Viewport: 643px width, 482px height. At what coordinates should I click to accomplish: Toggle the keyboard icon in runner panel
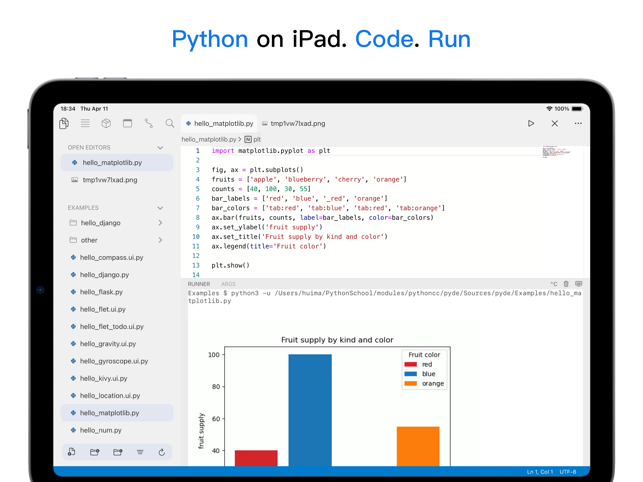[579, 284]
